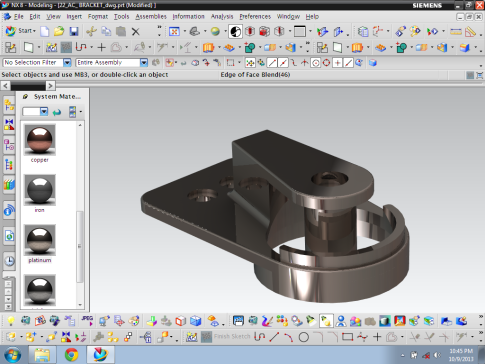Select the circle sketch tool
This screenshot has height=364, width=485.
tap(303, 337)
